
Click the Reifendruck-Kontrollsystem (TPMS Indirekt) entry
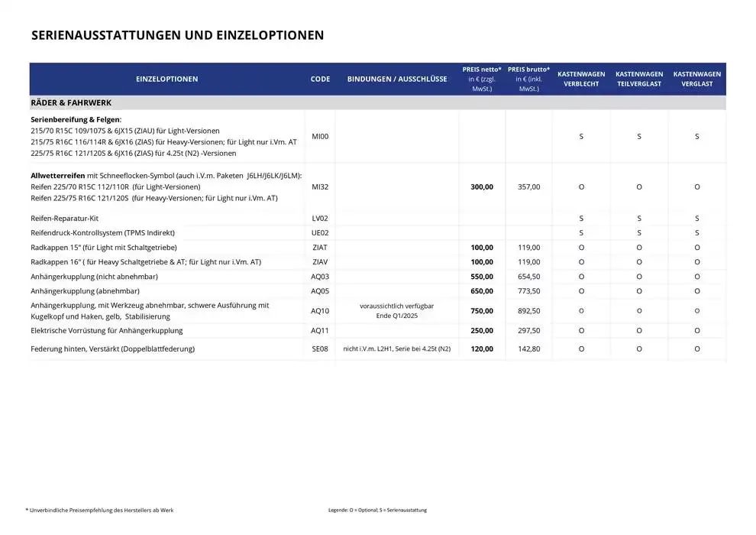(x=104, y=232)
